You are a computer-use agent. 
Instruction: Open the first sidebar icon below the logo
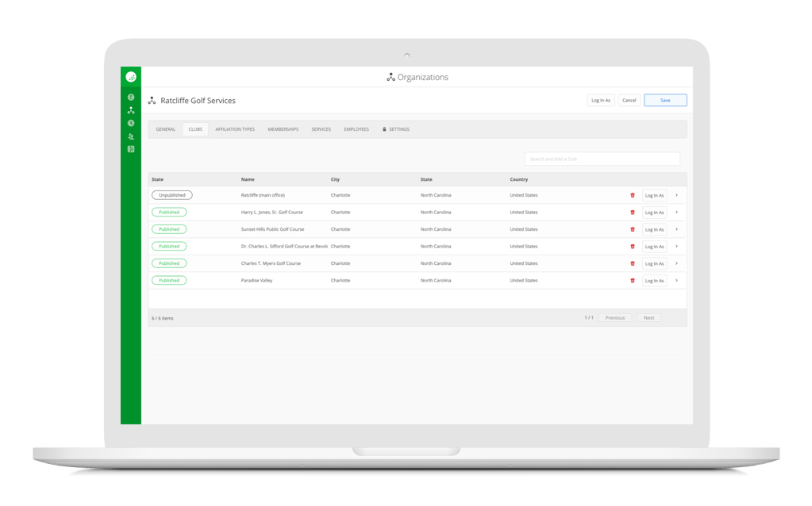[x=131, y=98]
